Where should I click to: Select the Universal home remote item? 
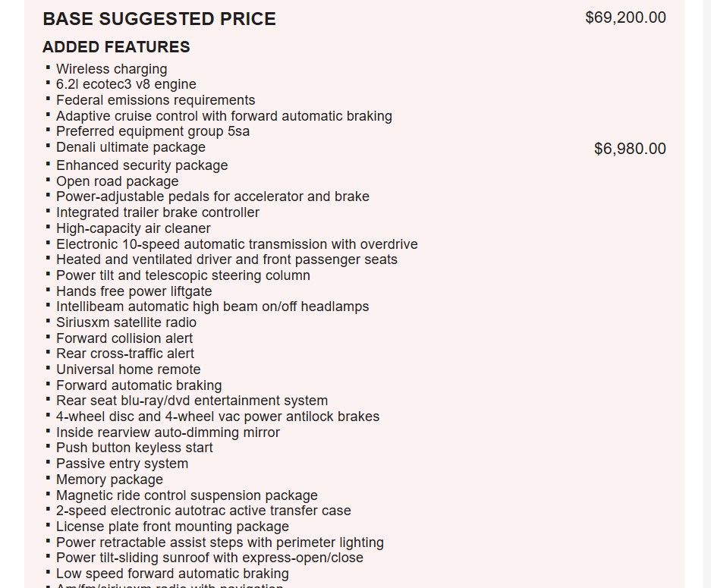click(x=128, y=369)
